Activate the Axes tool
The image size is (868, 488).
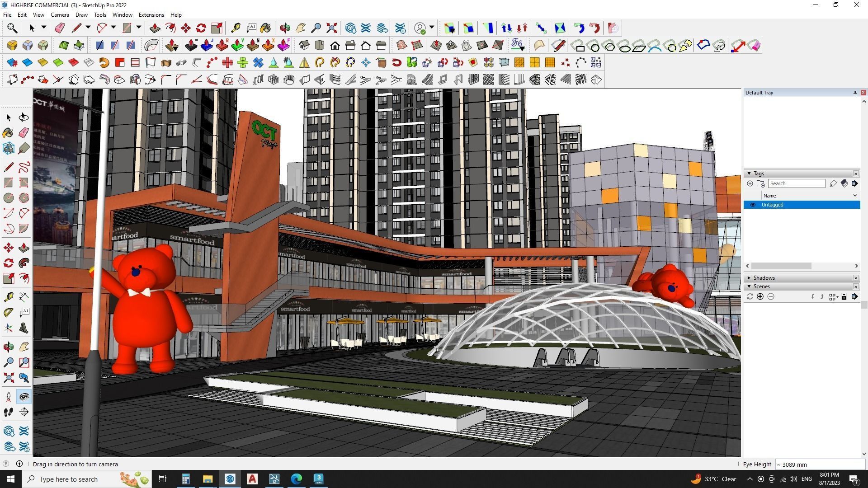point(8,328)
